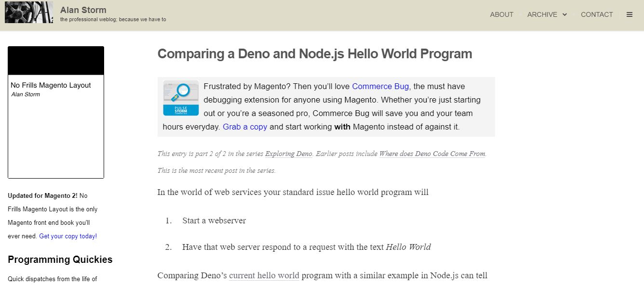Click the 'Quick dispatches from the life of' text

click(x=53, y=279)
